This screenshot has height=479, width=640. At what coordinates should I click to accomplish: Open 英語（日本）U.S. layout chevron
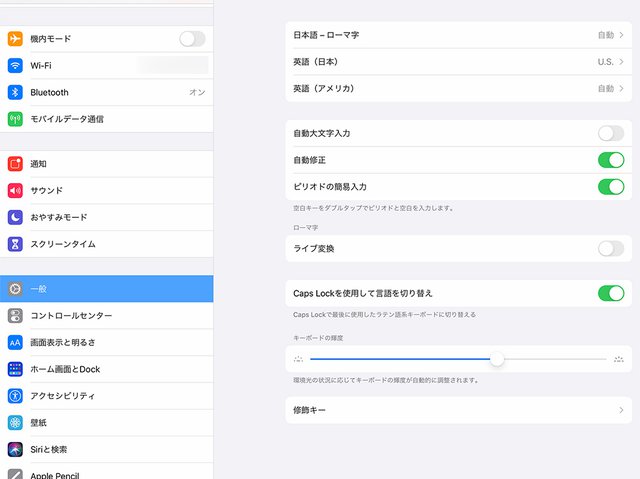click(621, 62)
